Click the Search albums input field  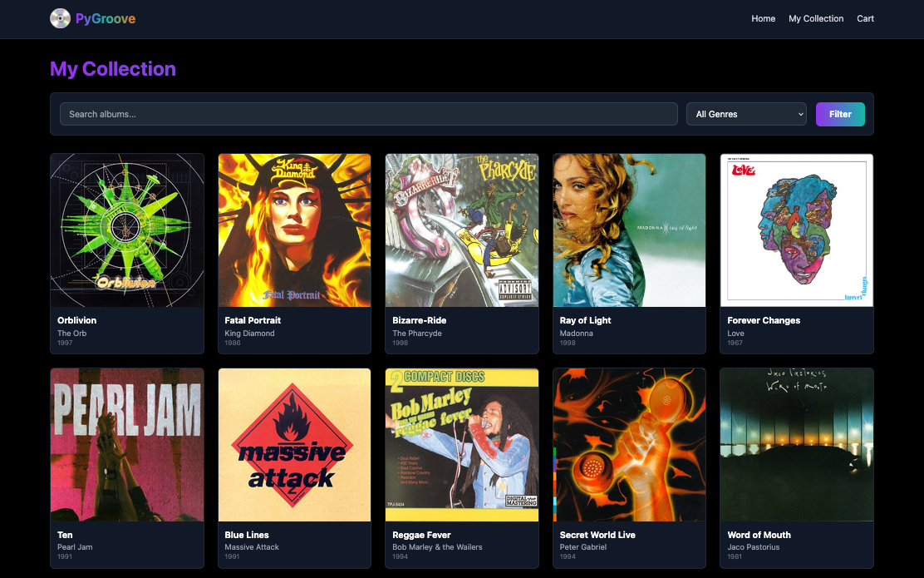click(368, 114)
